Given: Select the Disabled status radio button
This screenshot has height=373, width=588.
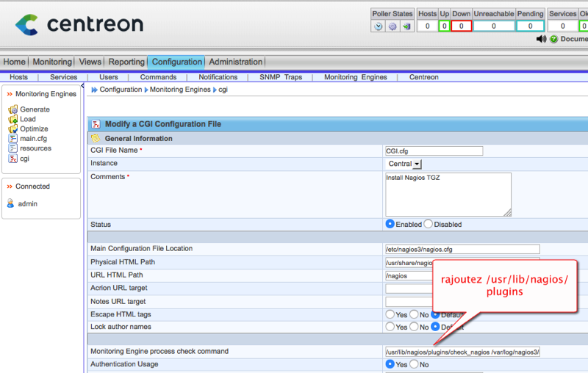Looking at the screenshot, I should coord(429,224).
